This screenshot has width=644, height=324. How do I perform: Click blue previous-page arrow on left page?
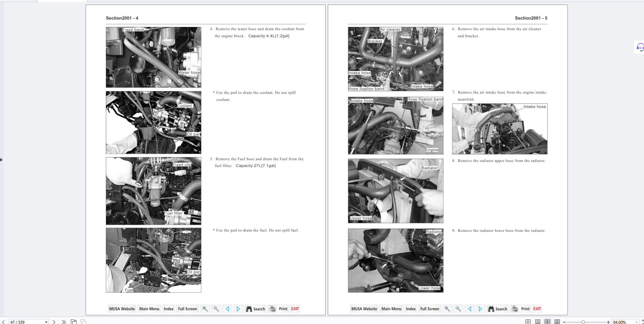(x=227, y=309)
